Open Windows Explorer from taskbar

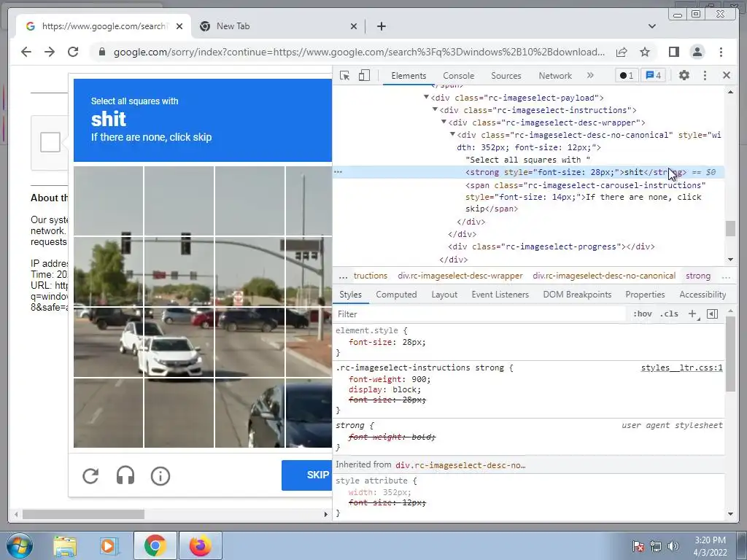(x=65, y=545)
